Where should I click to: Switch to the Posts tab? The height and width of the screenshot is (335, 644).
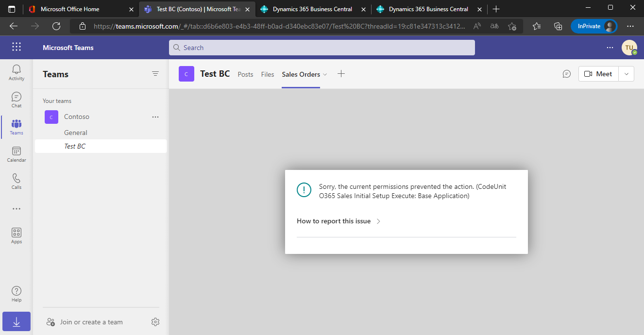pos(245,74)
